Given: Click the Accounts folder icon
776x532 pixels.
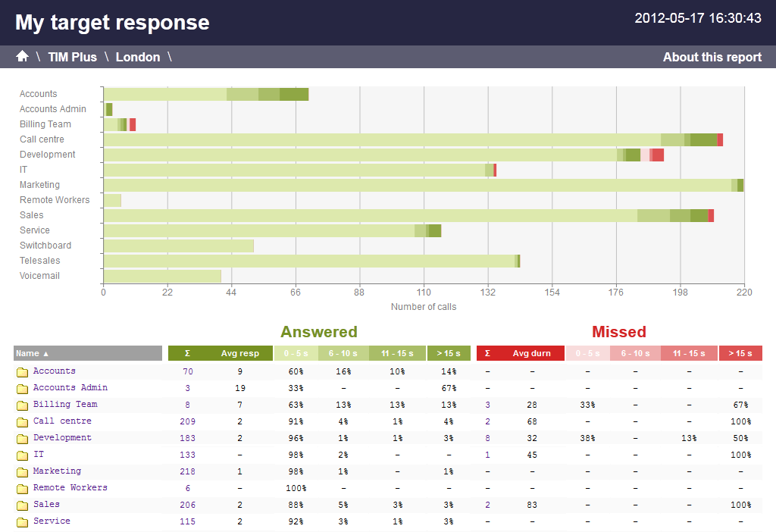Looking at the screenshot, I should pyautogui.click(x=23, y=372).
